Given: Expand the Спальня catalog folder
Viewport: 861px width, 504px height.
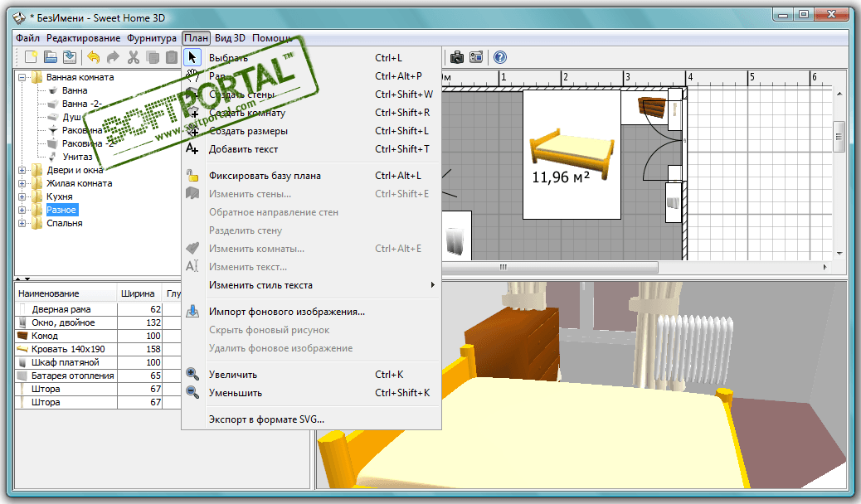Looking at the screenshot, I should coord(22,224).
